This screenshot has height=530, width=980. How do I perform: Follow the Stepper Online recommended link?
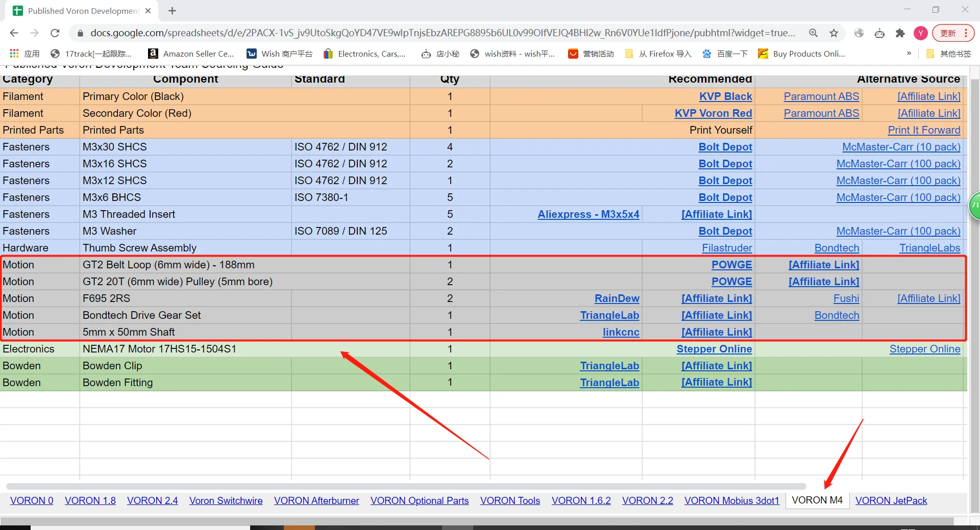pyautogui.click(x=714, y=349)
